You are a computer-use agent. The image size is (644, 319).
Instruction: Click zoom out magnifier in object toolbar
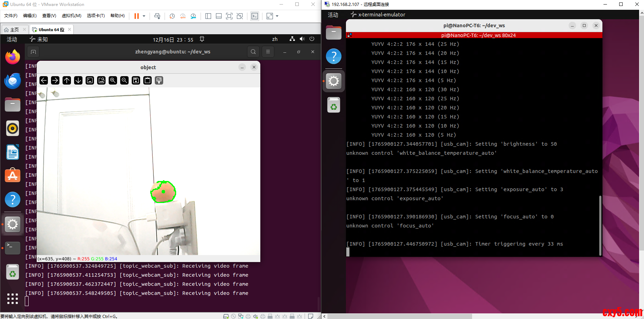click(x=124, y=81)
